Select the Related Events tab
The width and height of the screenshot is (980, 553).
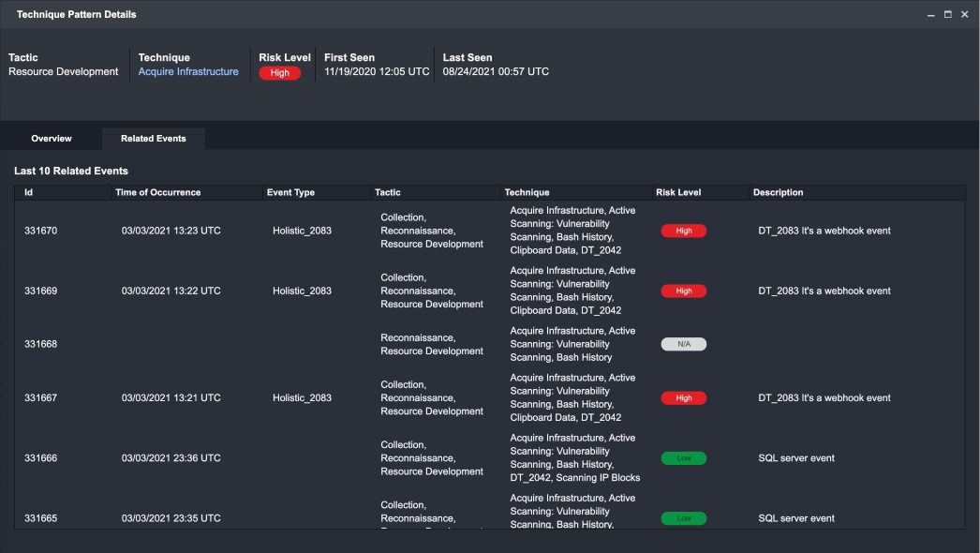pyautogui.click(x=154, y=139)
